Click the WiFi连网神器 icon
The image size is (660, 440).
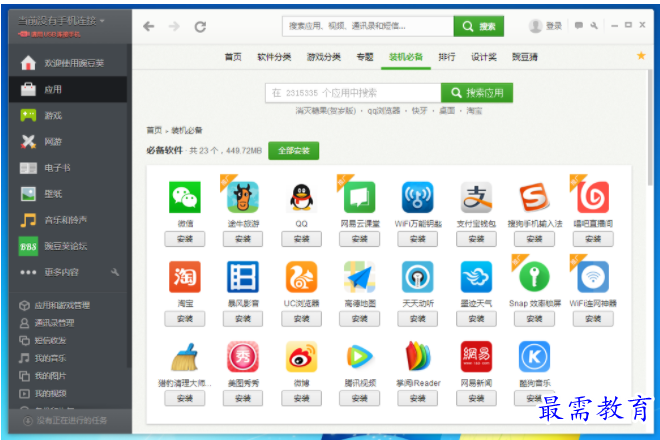click(593, 277)
